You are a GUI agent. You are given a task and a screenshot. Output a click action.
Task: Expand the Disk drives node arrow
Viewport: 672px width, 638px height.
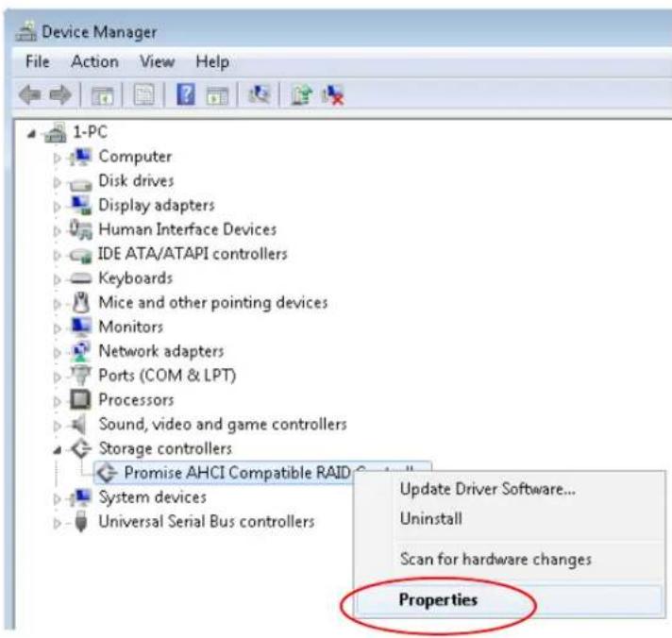[57, 182]
